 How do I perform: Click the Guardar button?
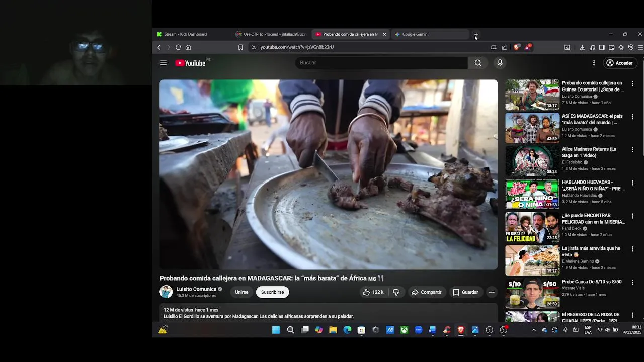465,292
